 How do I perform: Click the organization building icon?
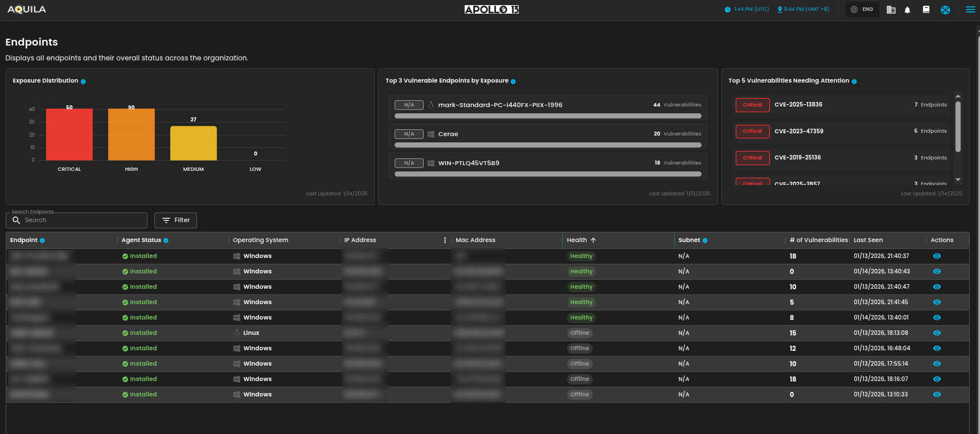891,10
